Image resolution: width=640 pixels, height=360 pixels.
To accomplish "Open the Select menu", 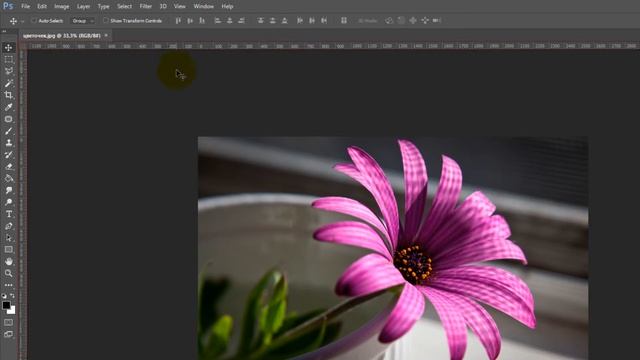I will 124,7.
